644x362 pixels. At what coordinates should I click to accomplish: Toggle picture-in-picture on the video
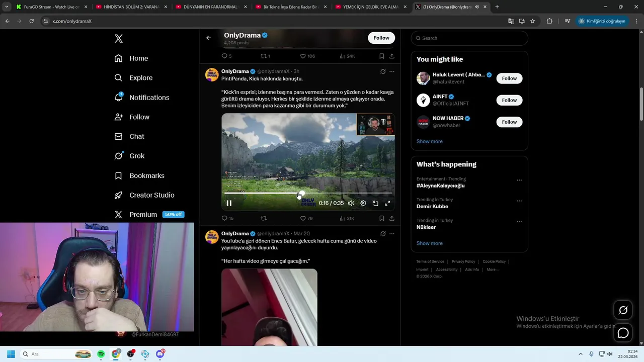pos(375,203)
